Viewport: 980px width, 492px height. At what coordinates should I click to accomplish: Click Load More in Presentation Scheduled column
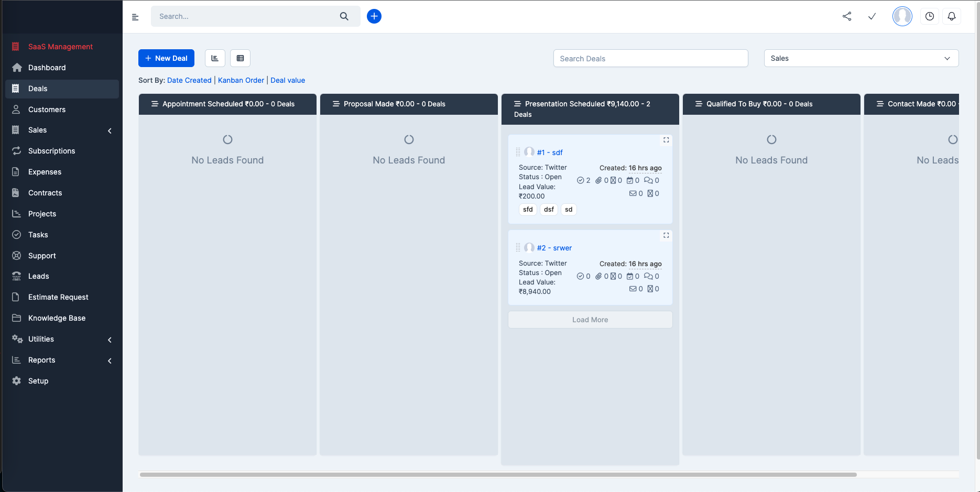(590, 320)
